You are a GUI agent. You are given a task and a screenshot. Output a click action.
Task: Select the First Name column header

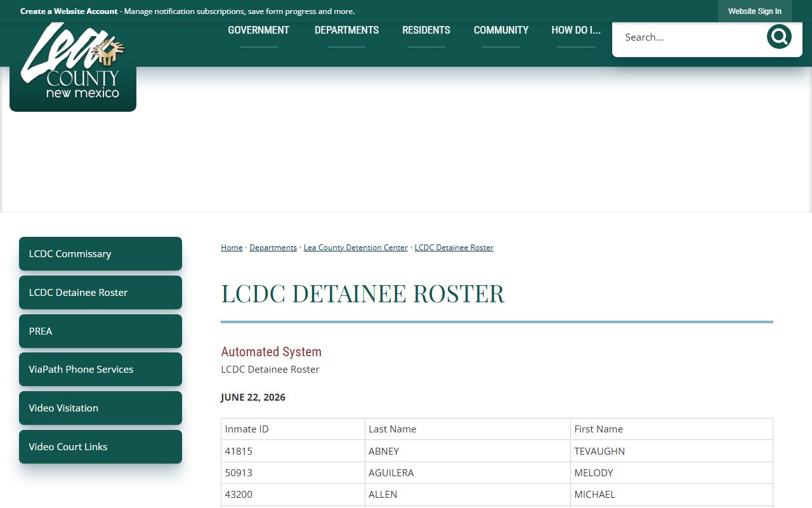pyautogui.click(x=672, y=429)
